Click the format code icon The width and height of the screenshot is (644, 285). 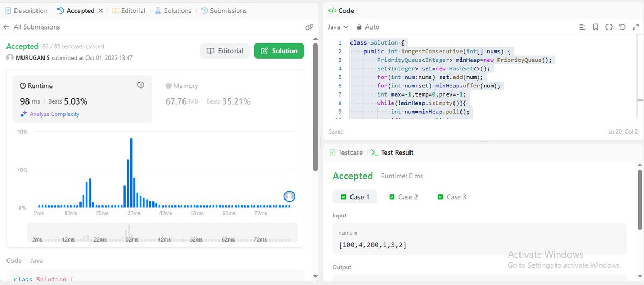pyautogui.click(x=583, y=27)
